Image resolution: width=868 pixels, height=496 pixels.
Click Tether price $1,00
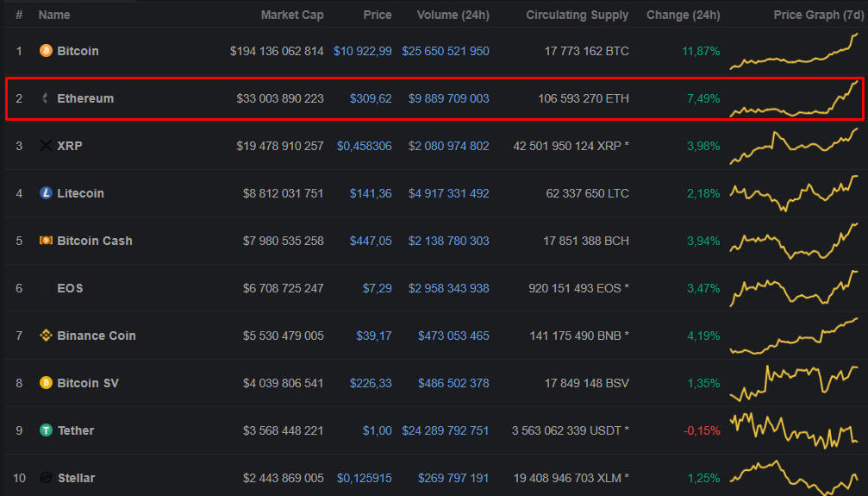pyautogui.click(x=378, y=430)
